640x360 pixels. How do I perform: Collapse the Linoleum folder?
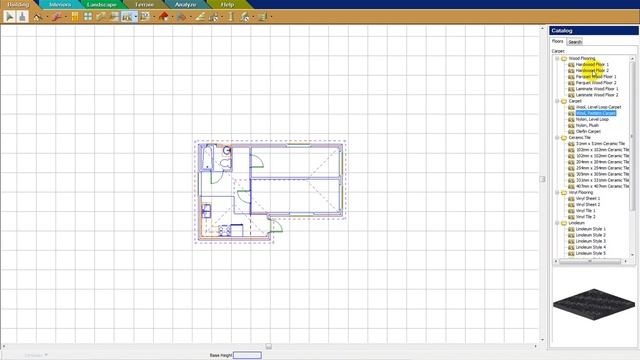click(557, 223)
